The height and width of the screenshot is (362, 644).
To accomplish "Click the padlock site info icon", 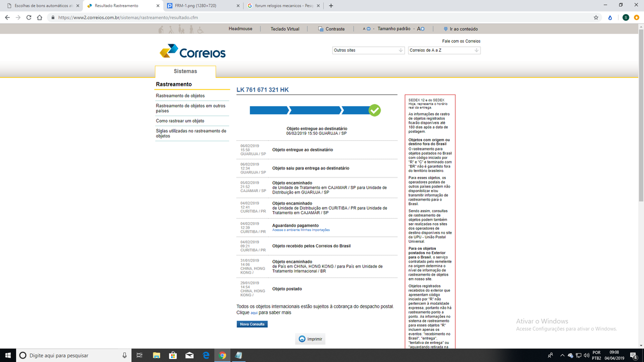I will (x=52, y=17).
